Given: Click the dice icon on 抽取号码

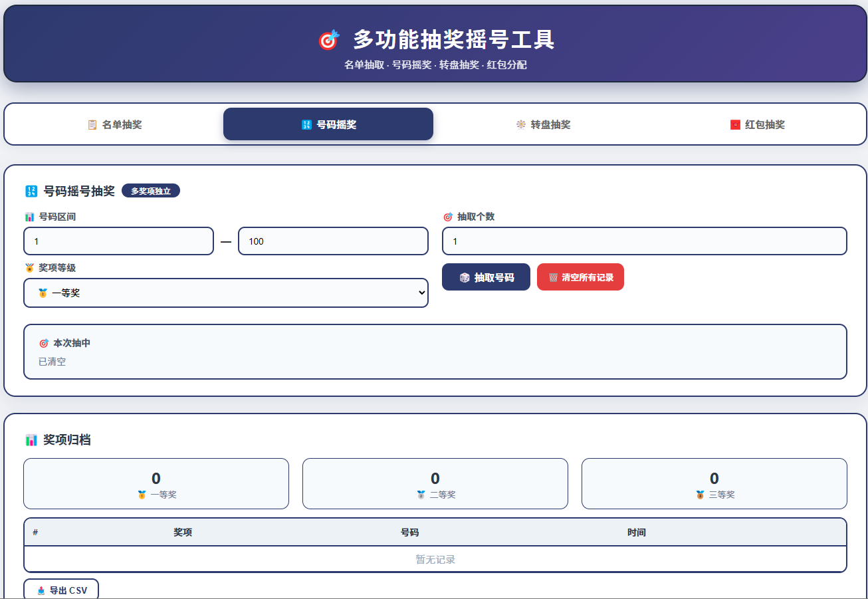Looking at the screenshot, I should tap(465, 277).
